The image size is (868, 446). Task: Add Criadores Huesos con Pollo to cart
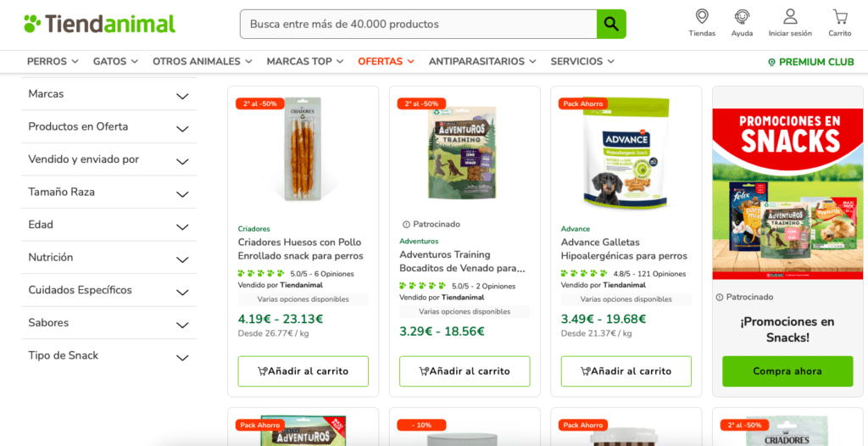click(x=303, y=371)
